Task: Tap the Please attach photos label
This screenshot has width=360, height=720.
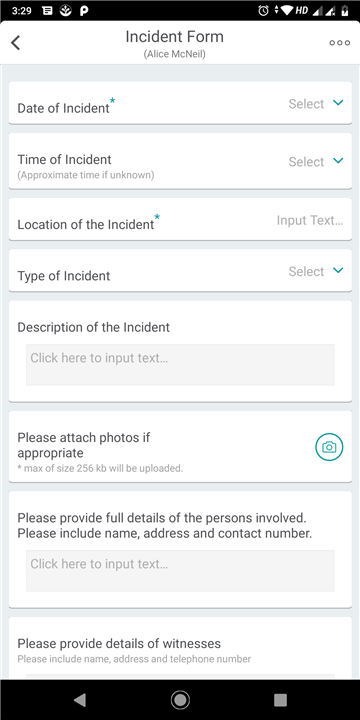Action: point(84,445)
